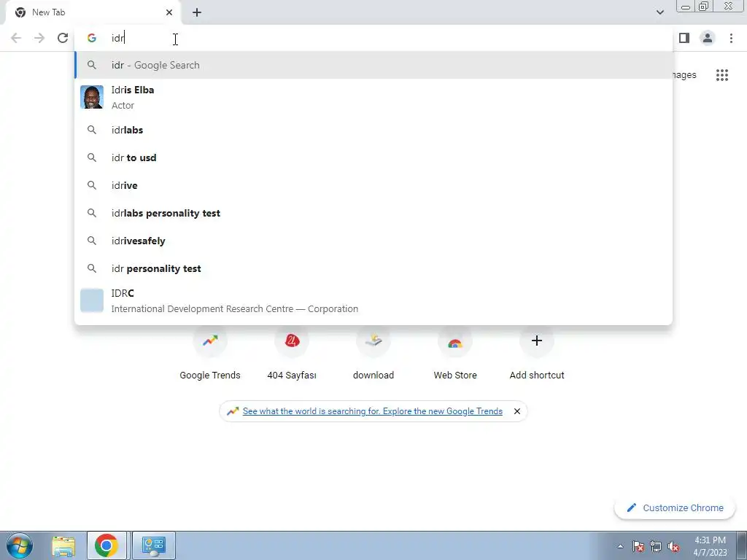Click the browser back arrow

(16, 38)
